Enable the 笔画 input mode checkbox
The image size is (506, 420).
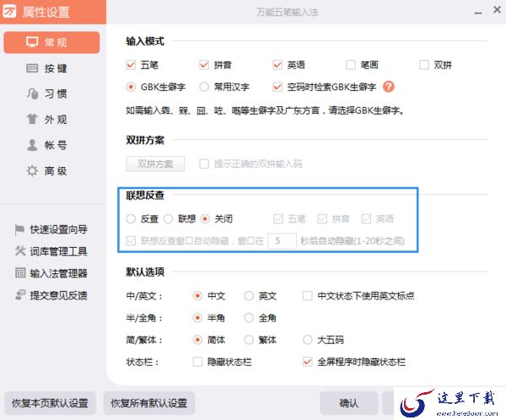(x=351, y=65)
